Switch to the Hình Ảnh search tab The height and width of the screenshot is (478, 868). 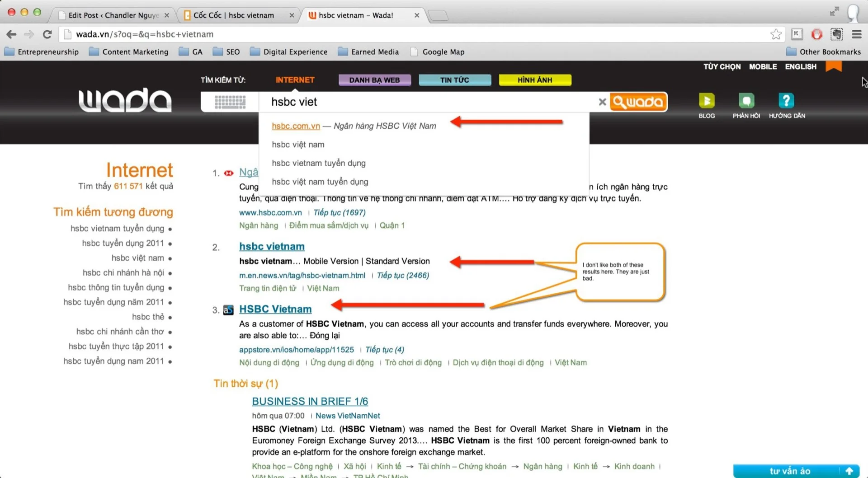(x=534, y=80)
